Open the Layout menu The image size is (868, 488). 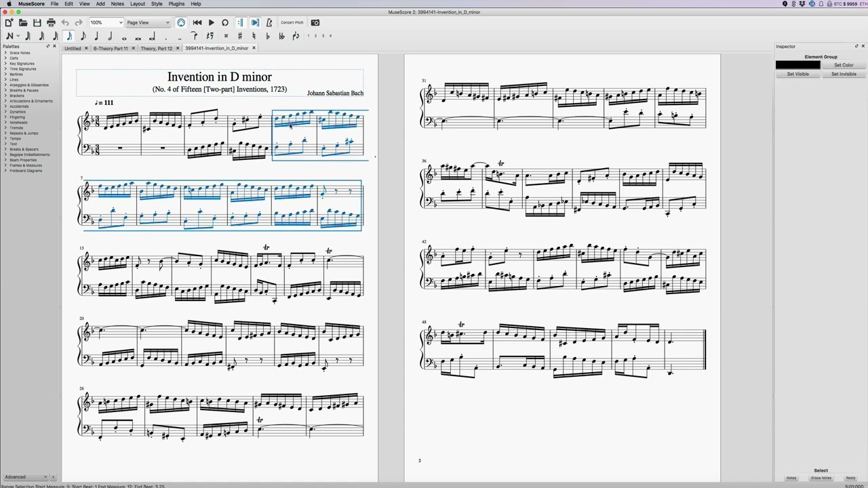pyautogui.click(x=138, y=4)
